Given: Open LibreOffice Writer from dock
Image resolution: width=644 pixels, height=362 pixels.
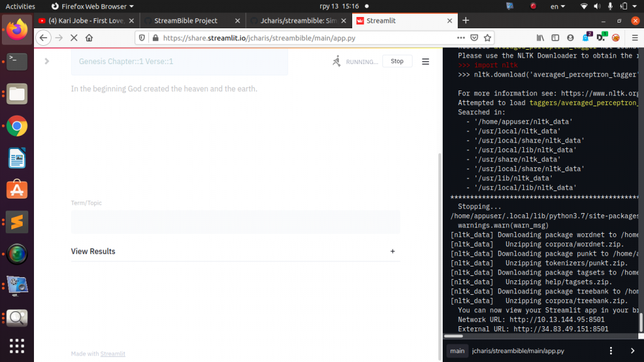Looking at the screenshot, I should coord(17,158).
